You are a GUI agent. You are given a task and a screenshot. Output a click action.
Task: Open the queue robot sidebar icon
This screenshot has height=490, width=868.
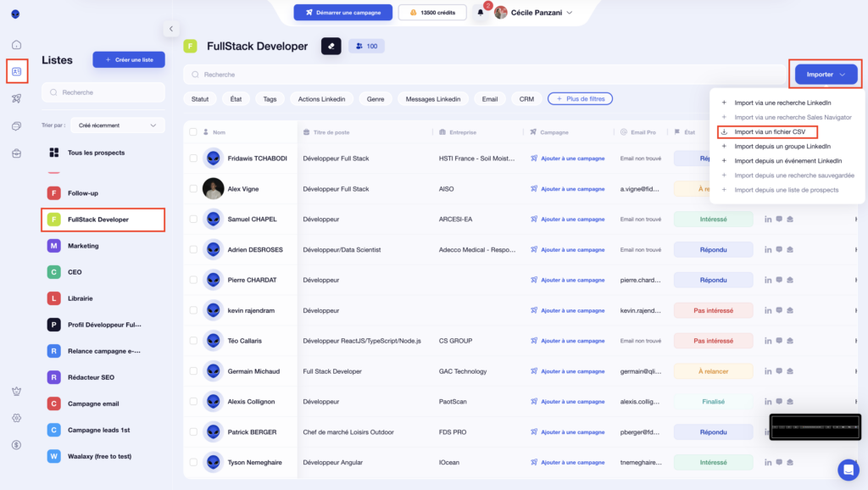pyautogui.click(x=17, y=153)
